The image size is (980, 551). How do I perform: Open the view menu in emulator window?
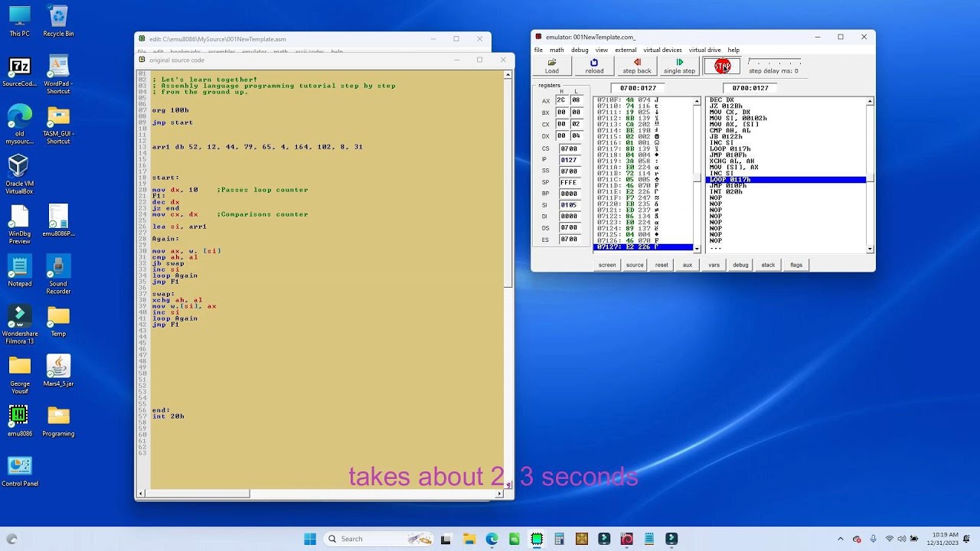coord(602,50)
